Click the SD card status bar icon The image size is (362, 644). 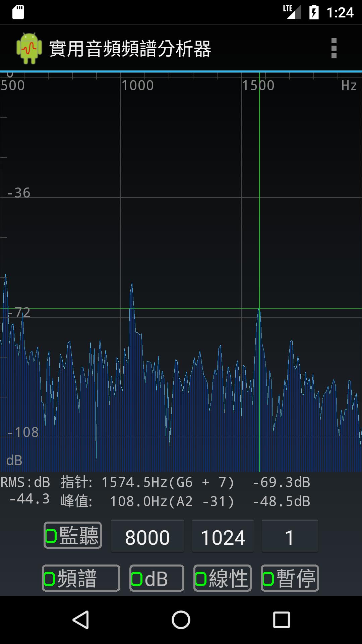[x=18, y=12]
